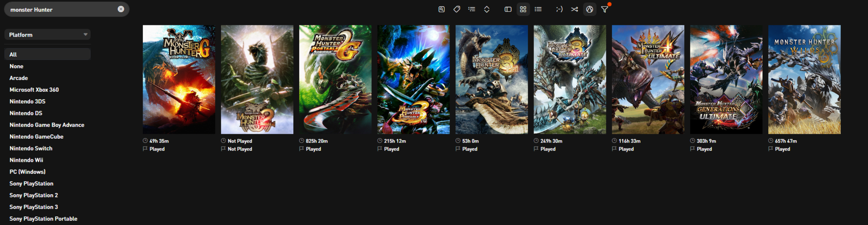Open the grouping list icon with small bullets
868x225 pixels.
(x=472, y=9)
